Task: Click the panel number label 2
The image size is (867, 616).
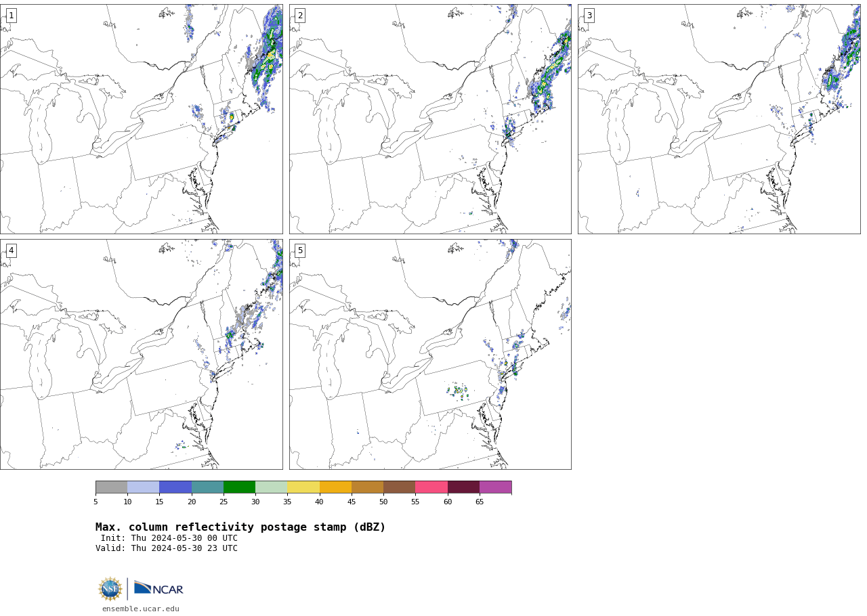Action: 300,16
